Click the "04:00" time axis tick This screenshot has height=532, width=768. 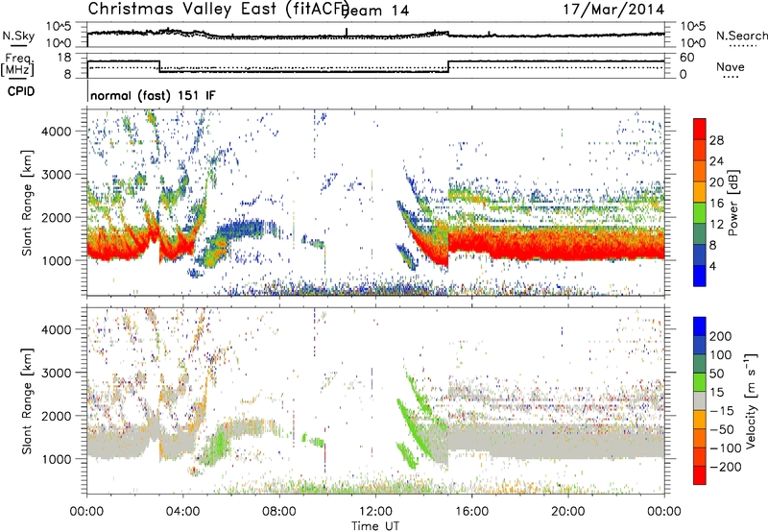coord(183,512)
